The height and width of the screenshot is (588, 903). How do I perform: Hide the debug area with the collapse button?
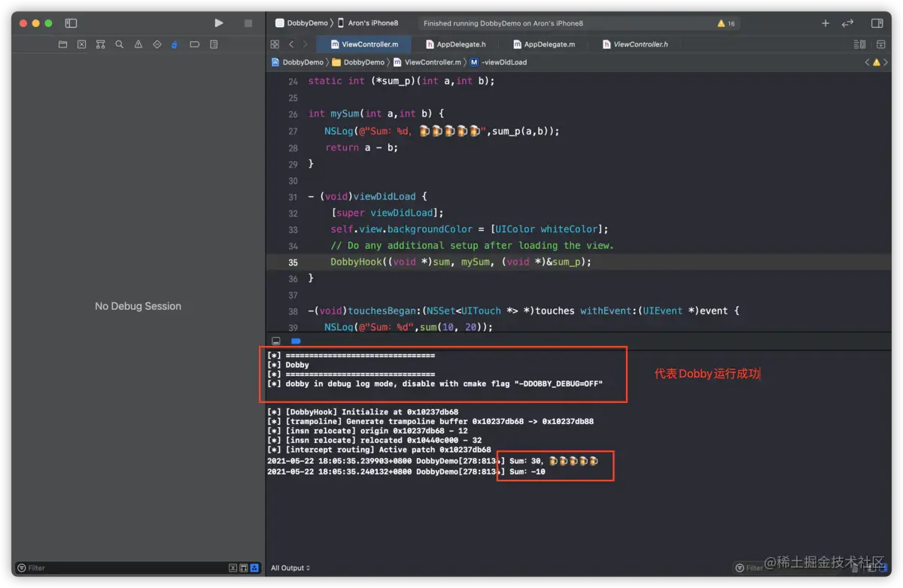click(276, 341)
